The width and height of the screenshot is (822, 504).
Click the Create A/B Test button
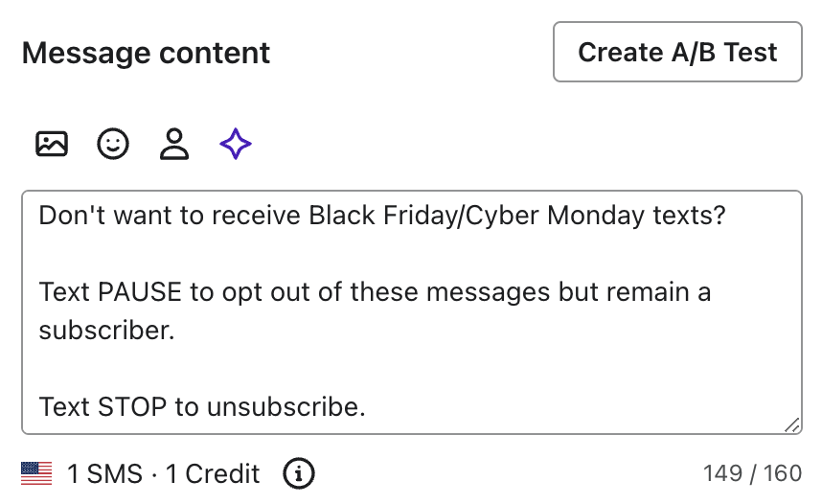pyautogui.click(x=677, y=52)
